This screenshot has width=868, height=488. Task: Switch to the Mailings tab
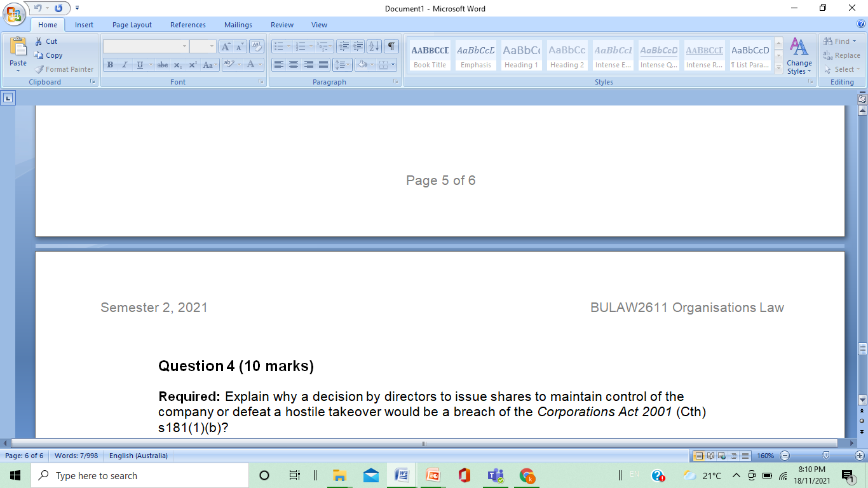point(238,25)
